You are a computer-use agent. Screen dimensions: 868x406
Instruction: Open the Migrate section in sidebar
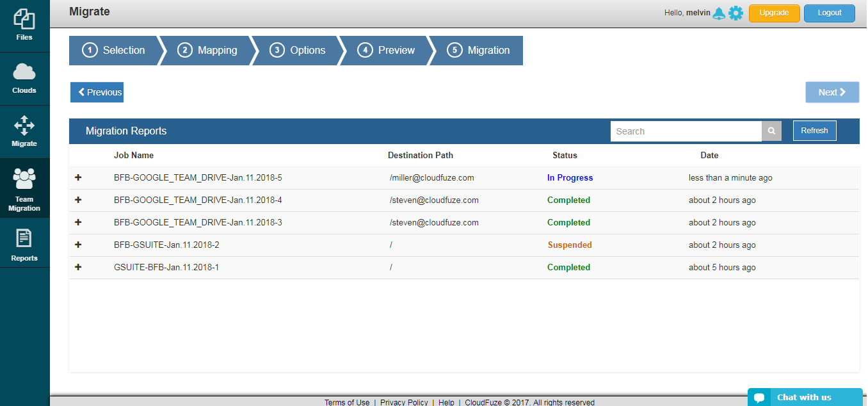[x=24, y=132]
